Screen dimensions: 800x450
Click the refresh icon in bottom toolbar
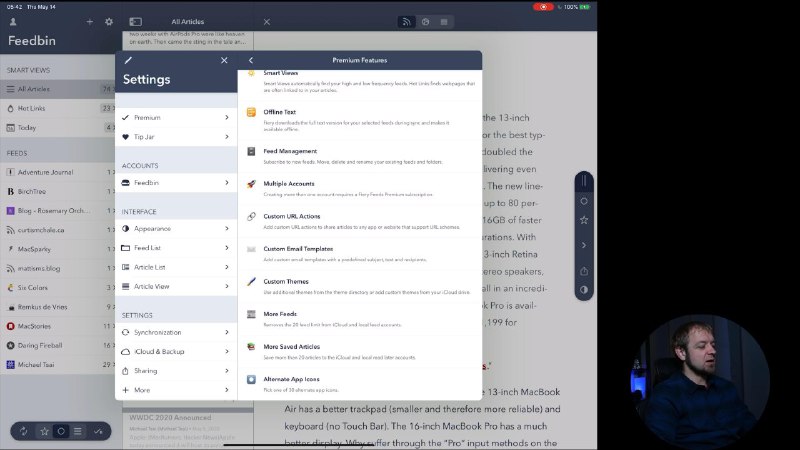click(x=24, y=431)
